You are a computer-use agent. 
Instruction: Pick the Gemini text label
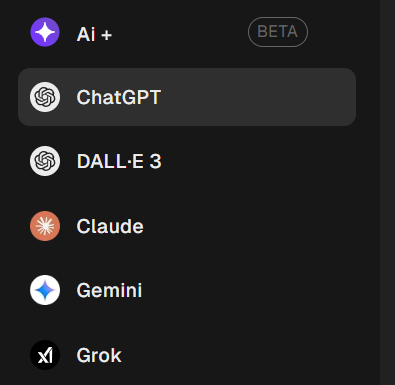(109, 290)
